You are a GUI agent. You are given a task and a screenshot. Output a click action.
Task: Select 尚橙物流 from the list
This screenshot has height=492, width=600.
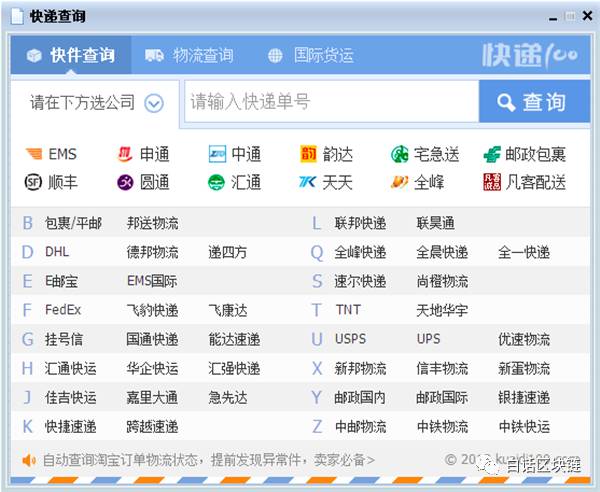442,281
